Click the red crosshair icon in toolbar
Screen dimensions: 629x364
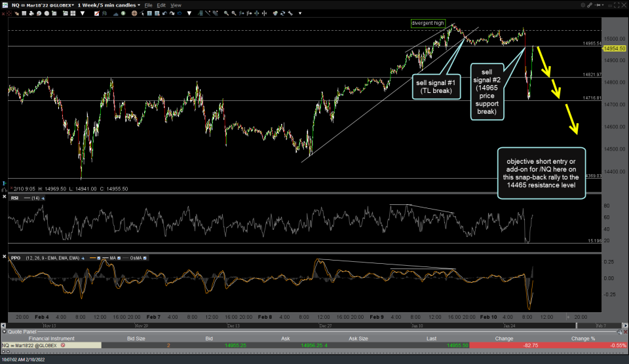(x=9, y=13)
